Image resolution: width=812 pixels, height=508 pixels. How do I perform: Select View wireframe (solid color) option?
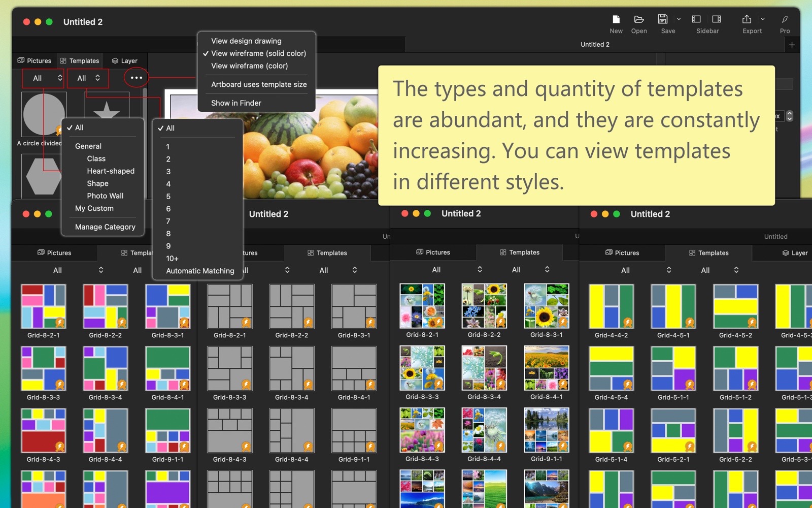[x=258, y=53]
